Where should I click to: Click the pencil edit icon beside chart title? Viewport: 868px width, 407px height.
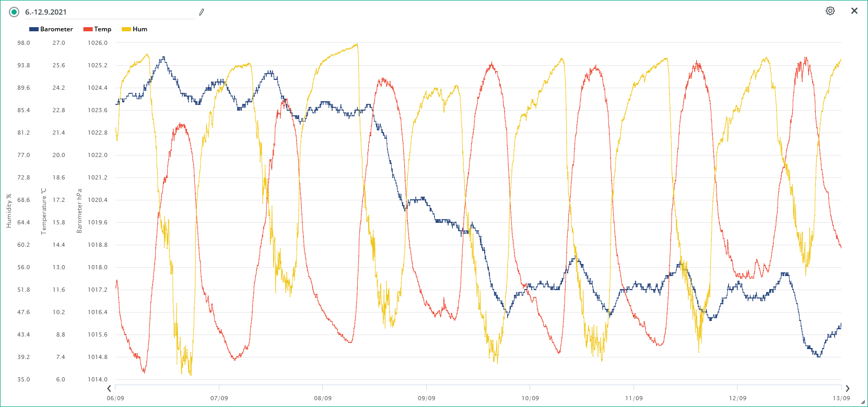coord(202,12)
